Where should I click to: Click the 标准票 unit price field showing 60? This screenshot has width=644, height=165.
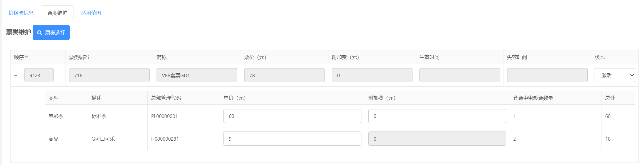[x=292, y=116]
